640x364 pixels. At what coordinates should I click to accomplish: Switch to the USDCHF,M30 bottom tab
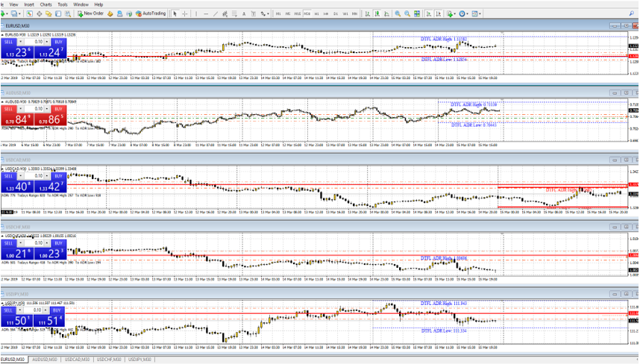pyautogui.click(x=109, y=360)
